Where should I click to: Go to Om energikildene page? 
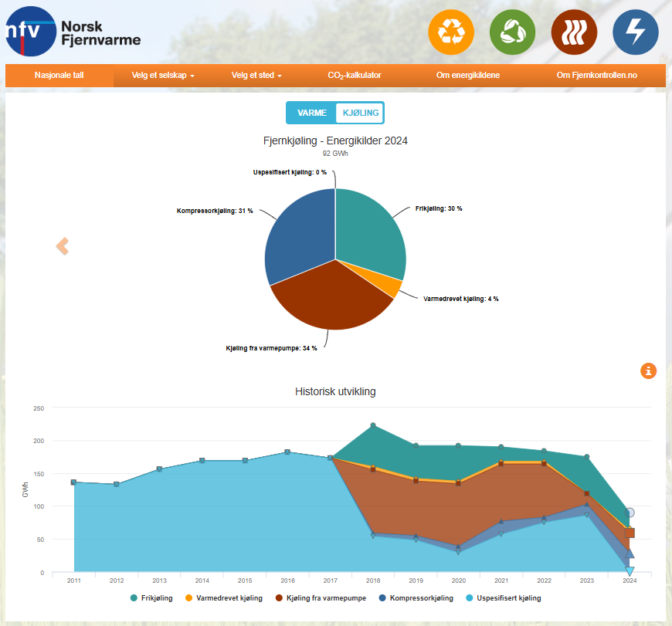(467, 76)
